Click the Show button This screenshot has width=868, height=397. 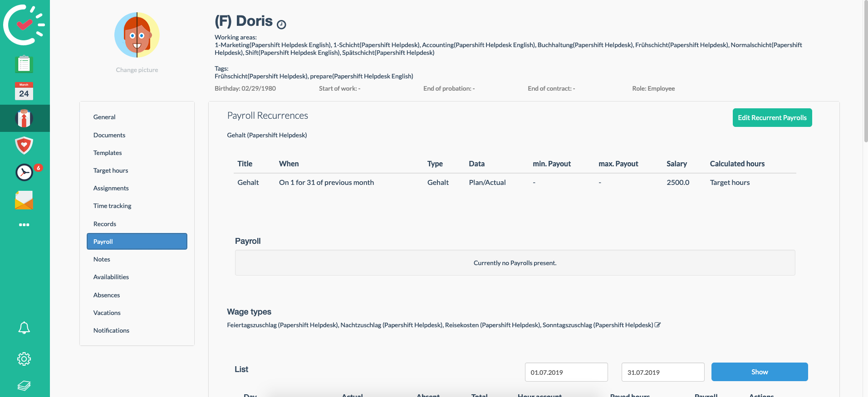click(x=760, y=372)
